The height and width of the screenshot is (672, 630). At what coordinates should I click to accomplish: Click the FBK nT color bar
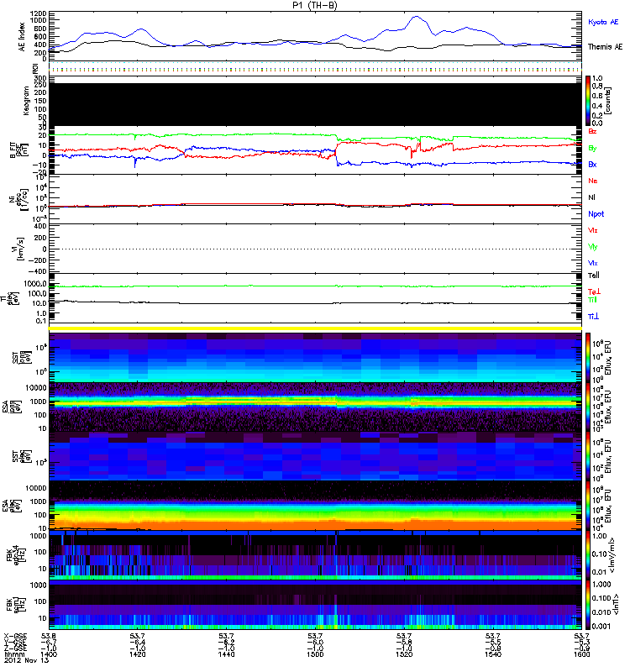(x=589, y=605)
